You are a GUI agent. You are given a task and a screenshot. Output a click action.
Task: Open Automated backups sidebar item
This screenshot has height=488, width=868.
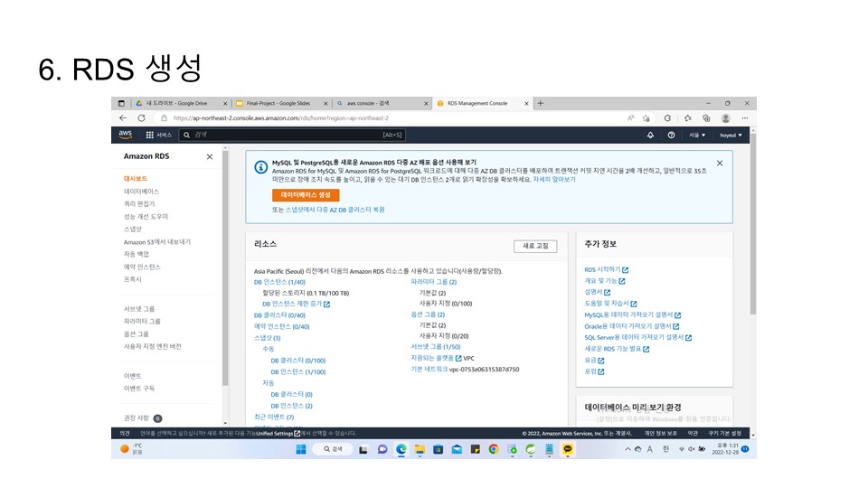pyautogui.click(x=137, y=254)
